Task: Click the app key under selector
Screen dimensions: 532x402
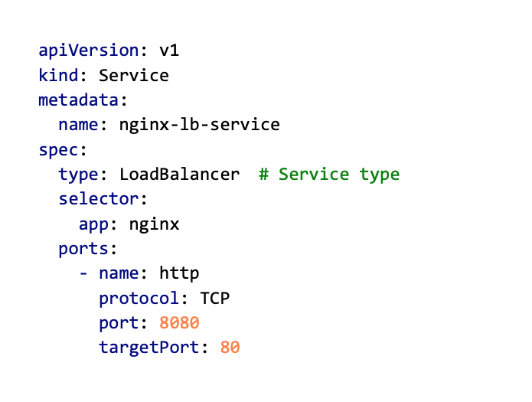Action: (x=93, y=224)
